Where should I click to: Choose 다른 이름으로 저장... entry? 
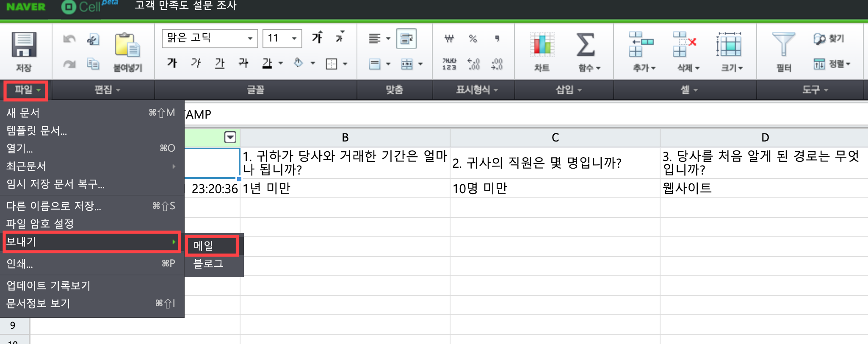click(x=92, y=206)
